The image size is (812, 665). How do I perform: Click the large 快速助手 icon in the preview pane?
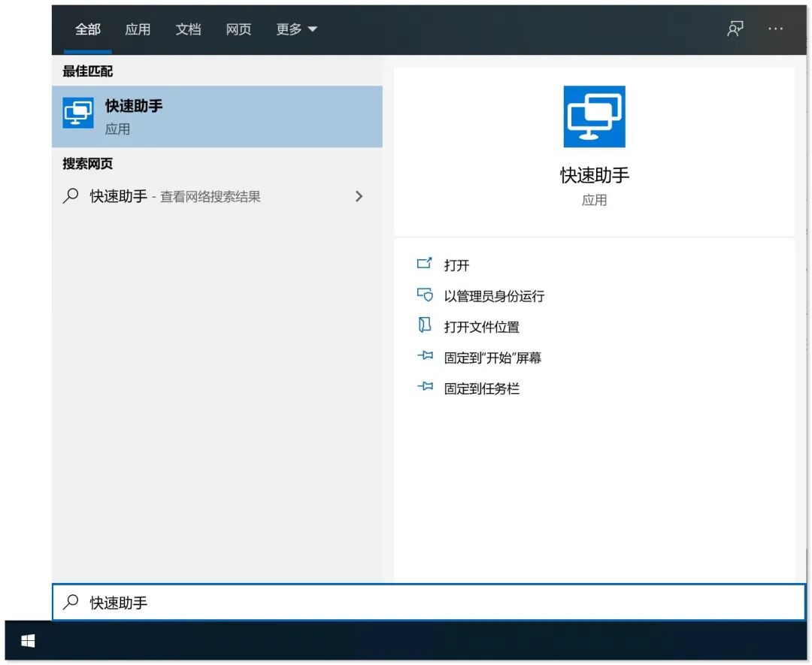pos(594,116)
